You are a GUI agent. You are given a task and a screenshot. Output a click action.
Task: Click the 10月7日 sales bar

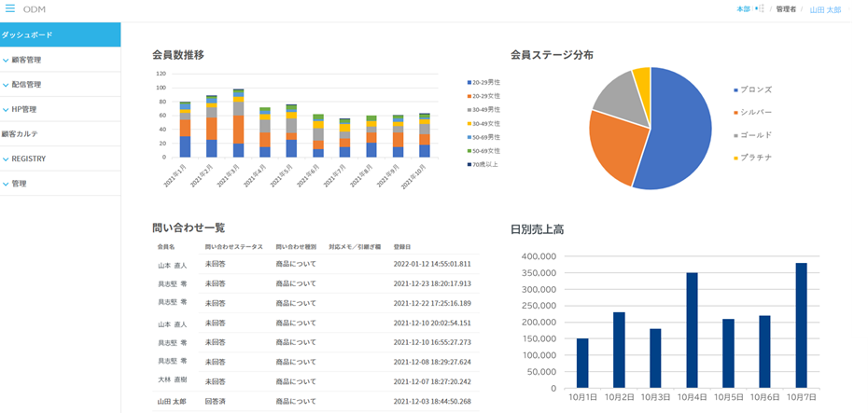point(801,325)
